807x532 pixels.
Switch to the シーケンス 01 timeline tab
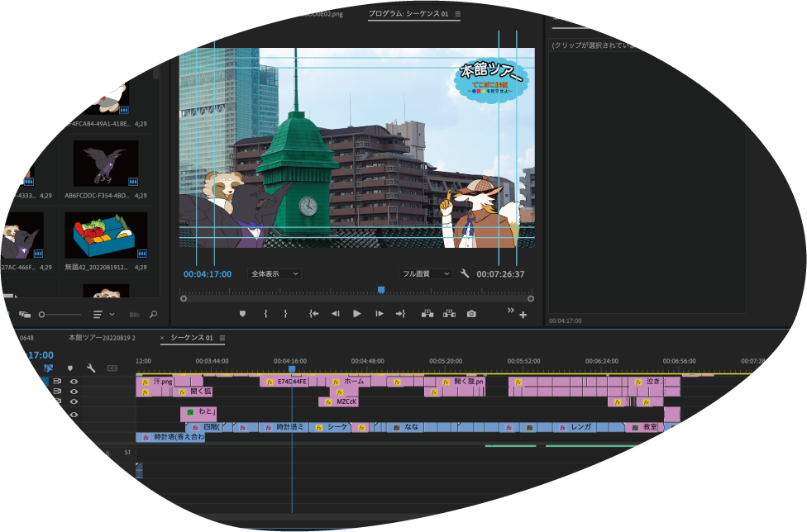pos(192,338)
